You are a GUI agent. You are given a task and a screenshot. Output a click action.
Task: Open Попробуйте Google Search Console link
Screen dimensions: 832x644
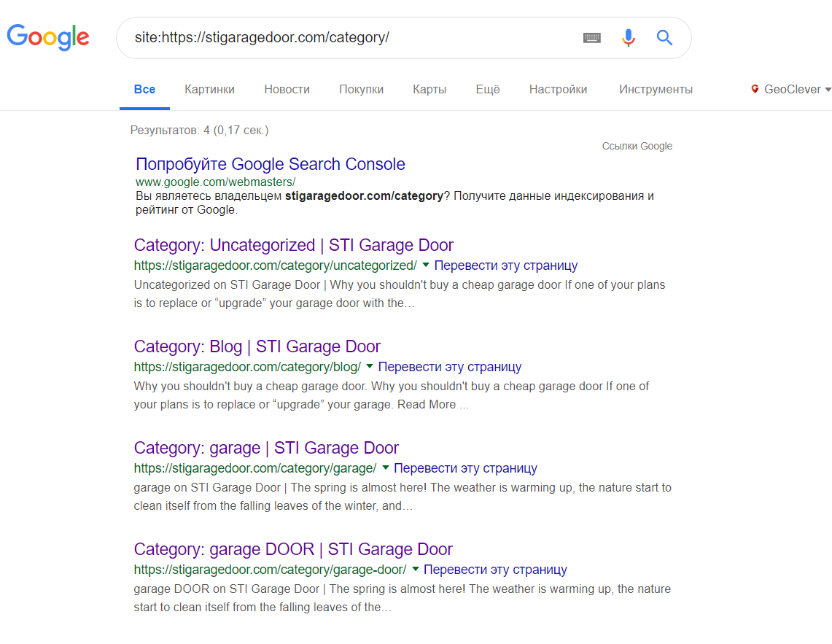tap(270, 164)
